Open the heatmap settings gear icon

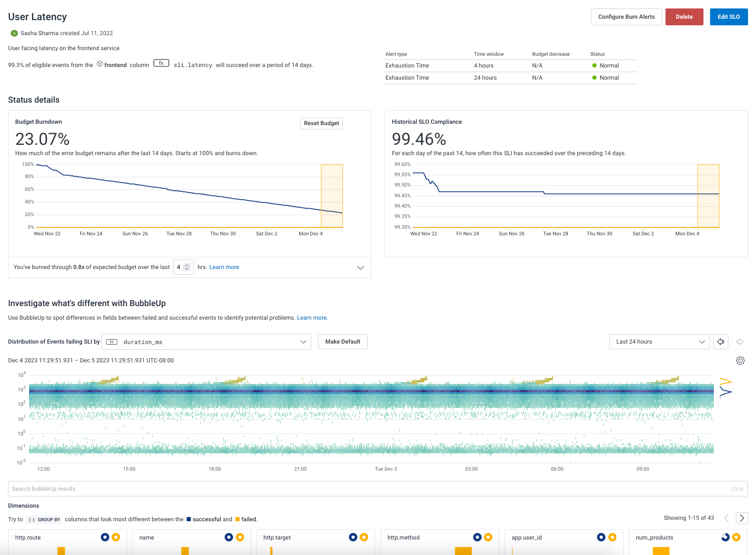740,360
